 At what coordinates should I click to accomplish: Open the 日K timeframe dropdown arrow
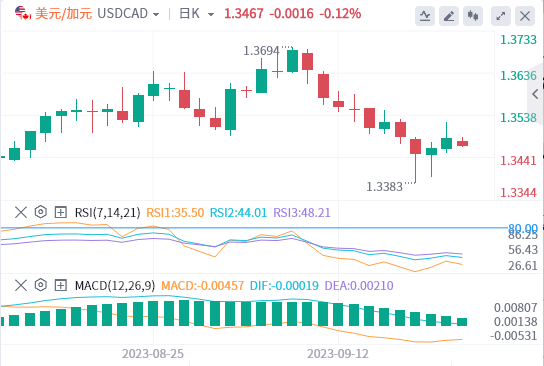click(211, 15)
